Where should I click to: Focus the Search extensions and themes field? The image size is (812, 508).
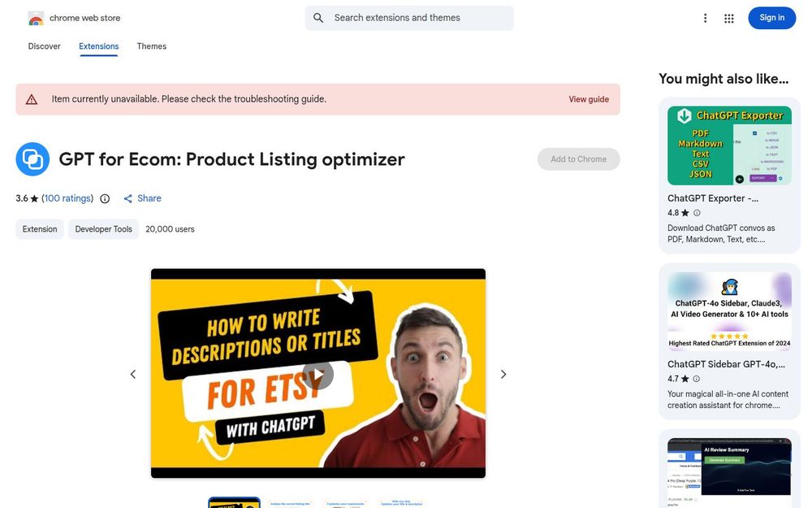click(x=409, y=18)
